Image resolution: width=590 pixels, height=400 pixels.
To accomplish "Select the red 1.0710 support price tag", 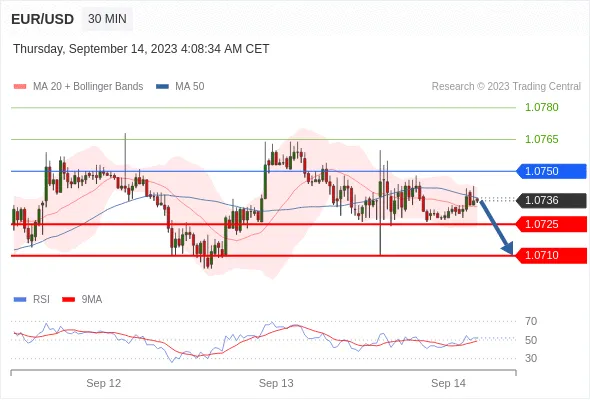I will [x=551, y=256].
